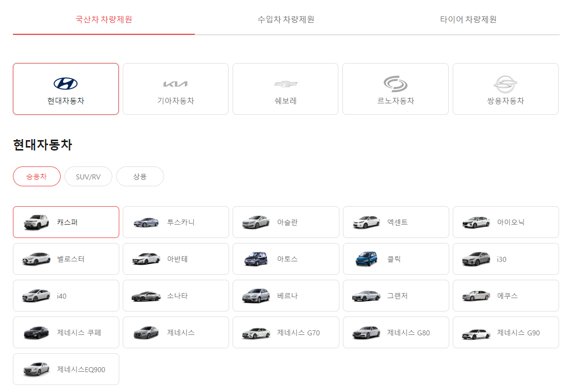
Task: Choose the 제네시스 G70 car thumbnail
Action: pyautogui.click(x=256, y=333)
